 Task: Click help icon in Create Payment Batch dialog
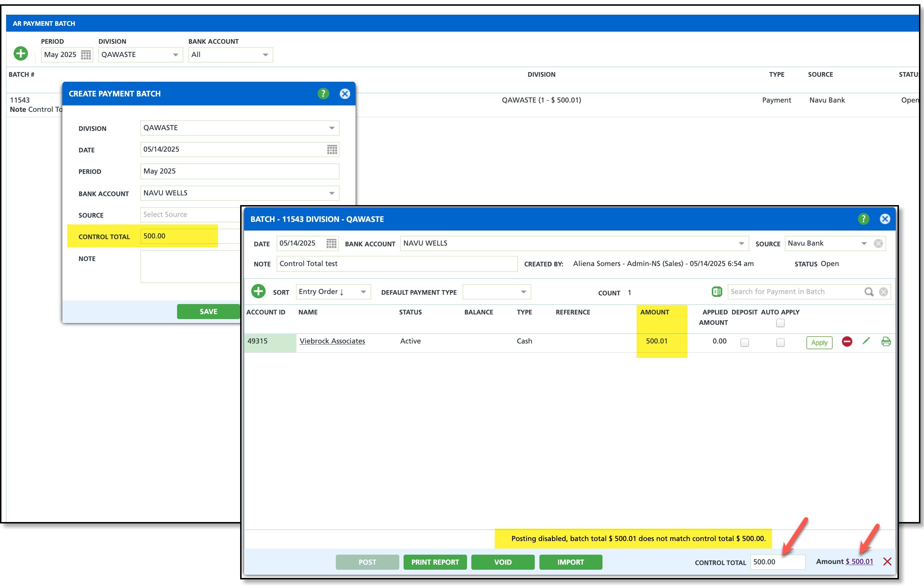point(323,94)
